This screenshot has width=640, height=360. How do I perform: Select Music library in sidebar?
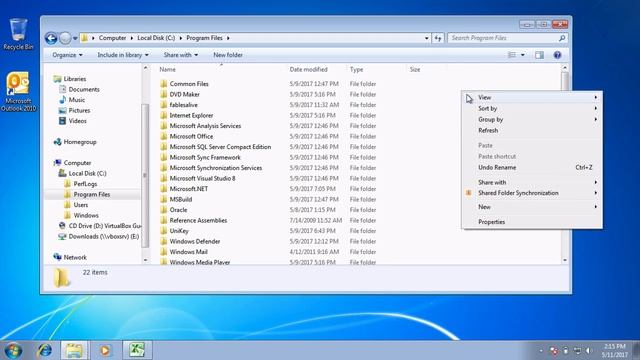point(77,100)
